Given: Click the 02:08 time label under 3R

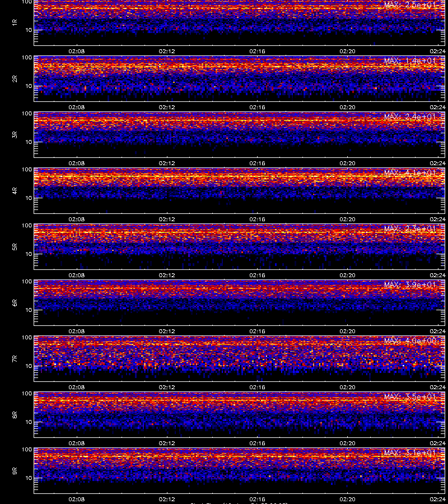Looking at the screenshot, I should (77, 164).
